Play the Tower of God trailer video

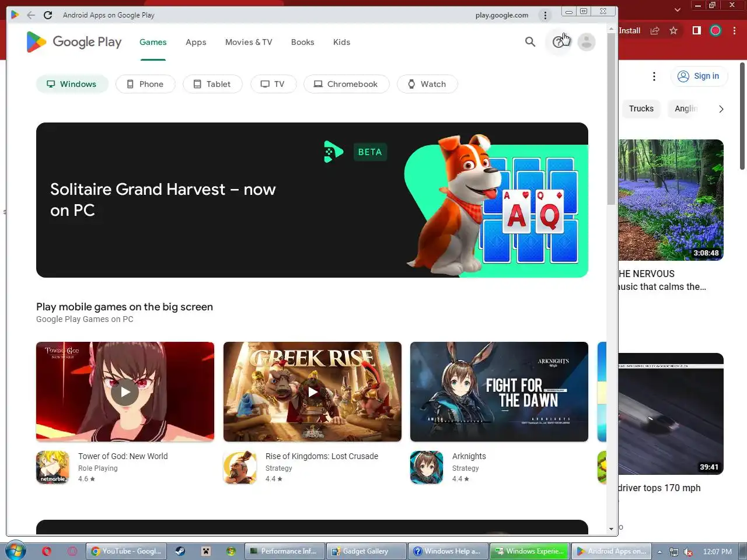125,392
